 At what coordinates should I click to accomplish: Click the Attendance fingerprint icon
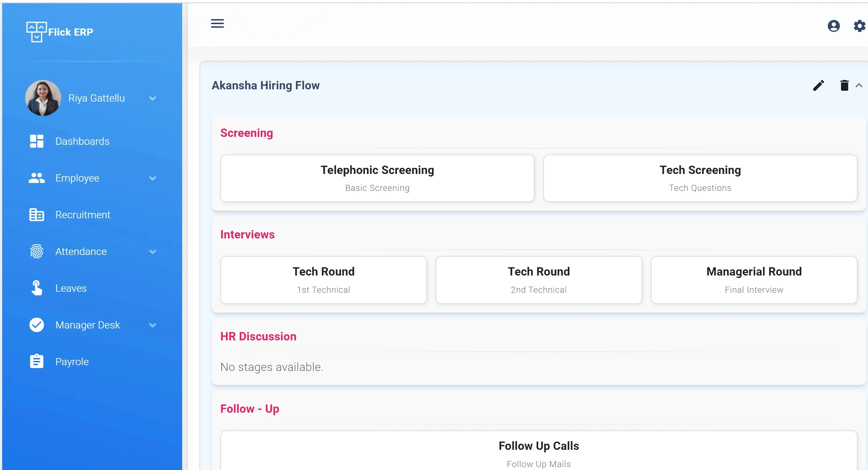(36, 251)
